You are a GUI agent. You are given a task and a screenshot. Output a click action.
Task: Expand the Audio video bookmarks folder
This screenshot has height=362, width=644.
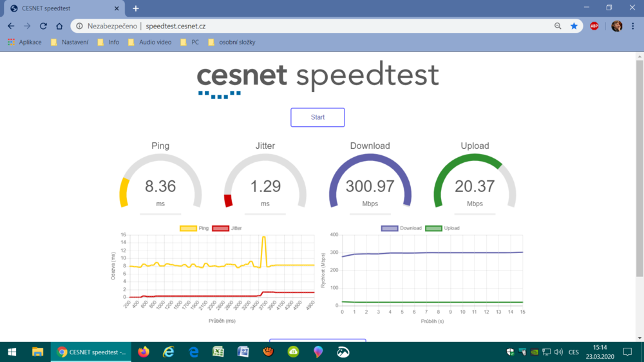[x=149, y=43]
